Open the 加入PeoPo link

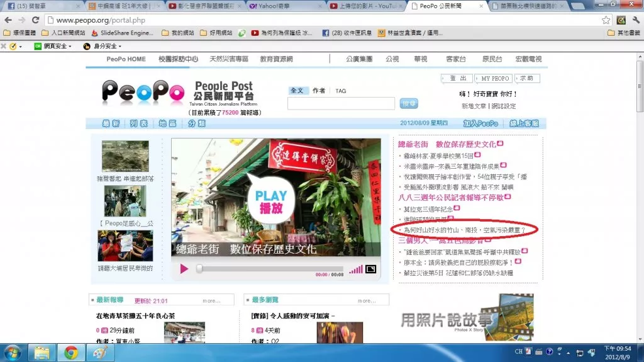point(480,123)
